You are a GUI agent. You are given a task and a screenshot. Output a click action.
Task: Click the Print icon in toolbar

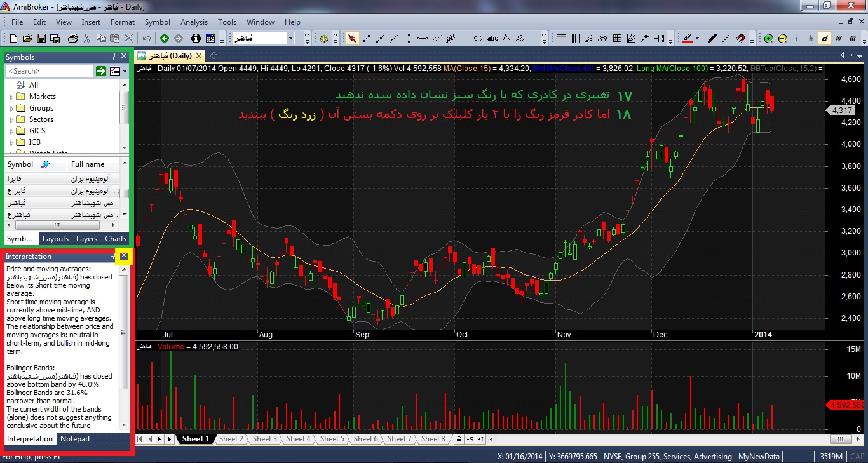click(72, 39)
